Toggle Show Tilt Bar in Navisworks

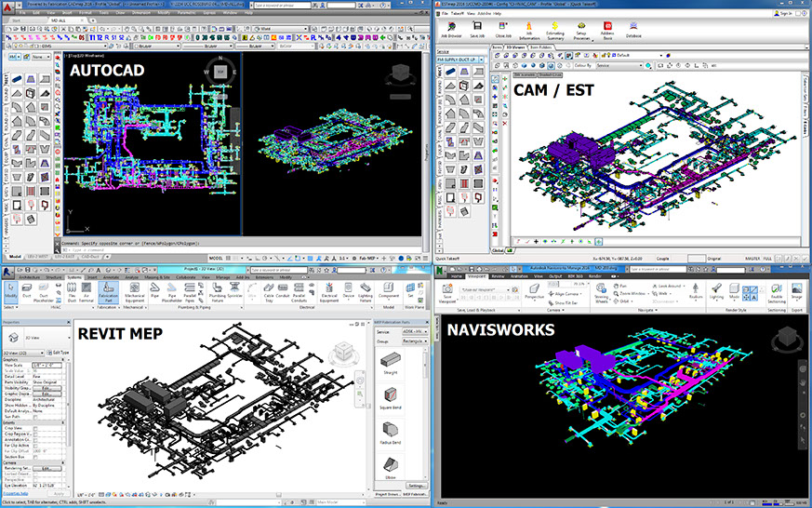pos(562,303)
